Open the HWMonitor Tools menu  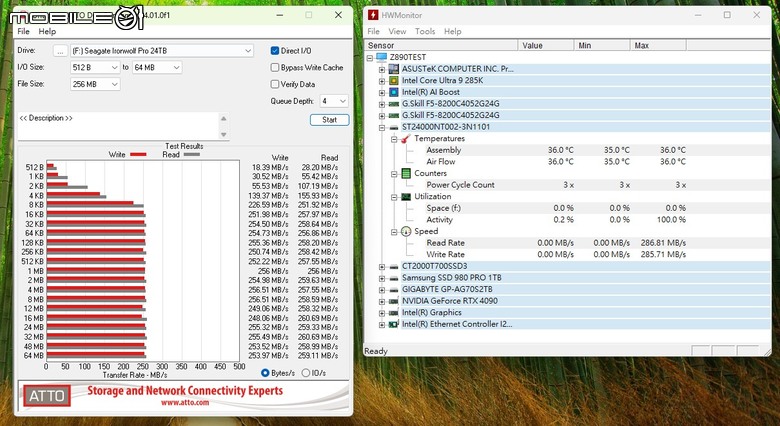(425, 31)
